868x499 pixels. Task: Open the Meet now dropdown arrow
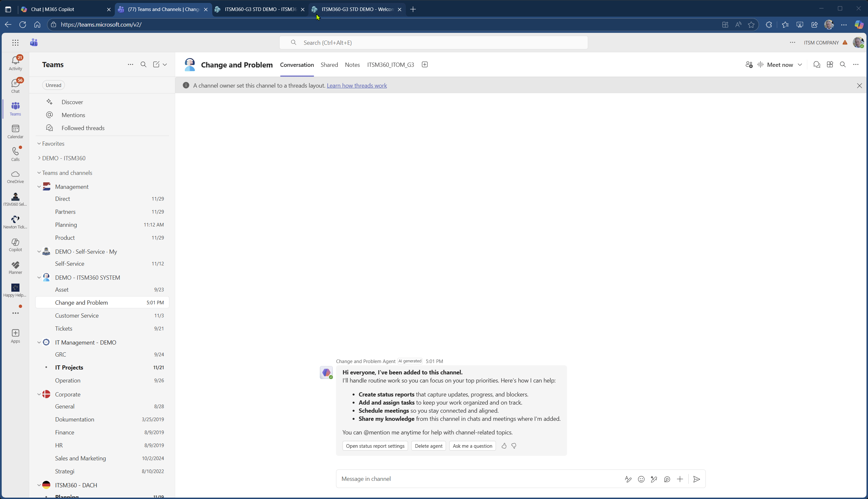coord(800,65)
